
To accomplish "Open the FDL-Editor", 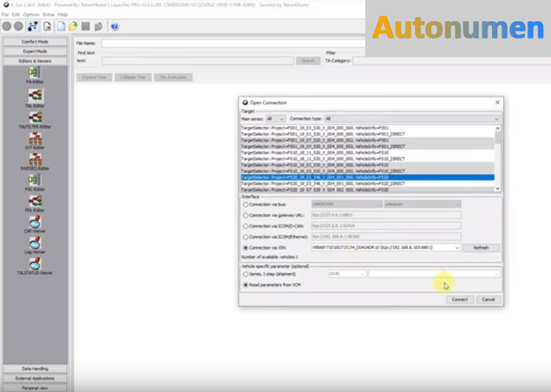I will click(35, 203).
